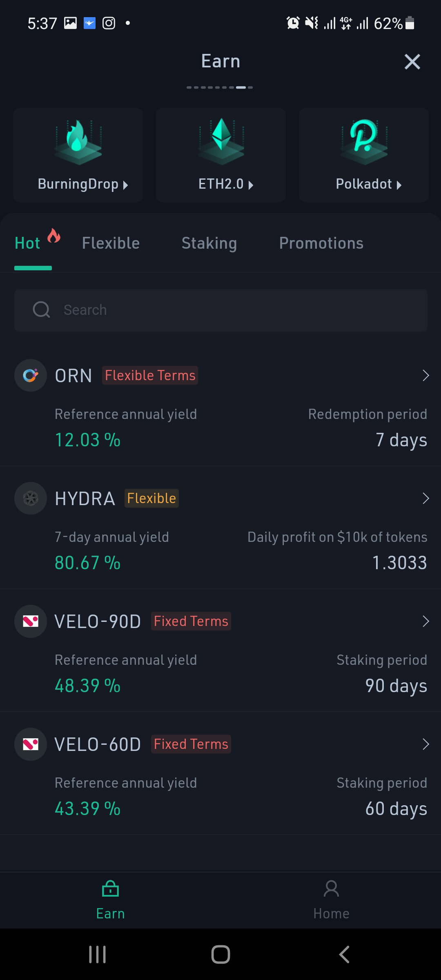Select Earn in bottom navigation

point(110,900)
